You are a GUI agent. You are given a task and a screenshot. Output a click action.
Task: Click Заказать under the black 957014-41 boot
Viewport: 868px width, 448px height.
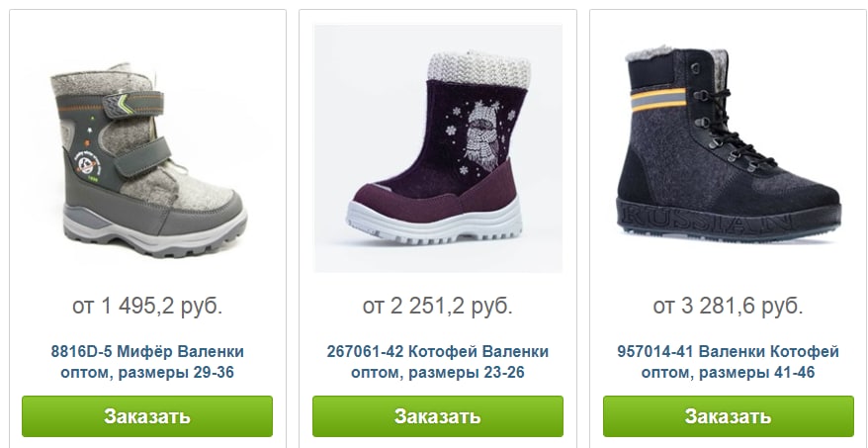pyautogui.click(x=729, y=416)
